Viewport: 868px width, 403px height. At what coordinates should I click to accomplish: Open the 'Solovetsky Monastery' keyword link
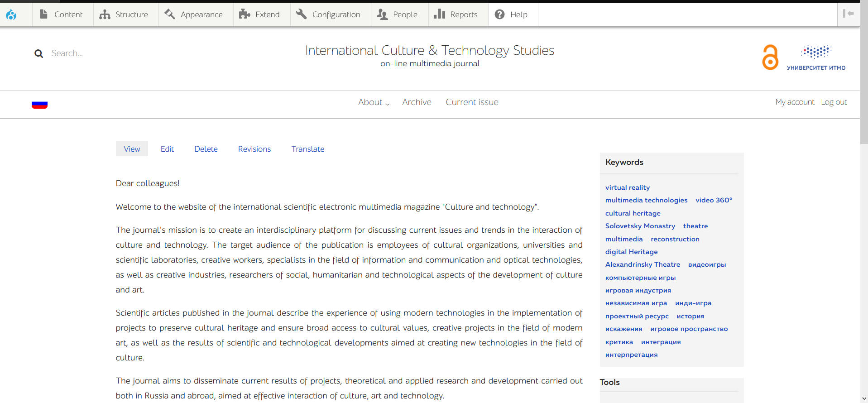pyautogui.click(x=640, y=226)
